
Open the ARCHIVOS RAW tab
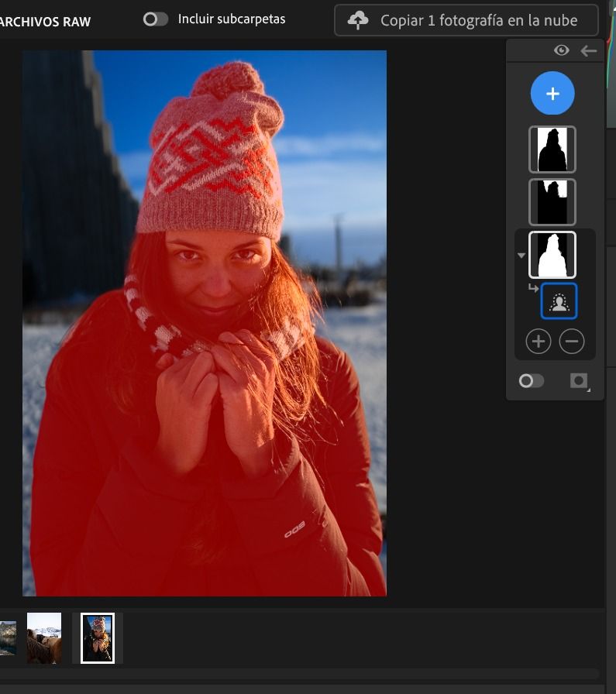click(45, 22)
